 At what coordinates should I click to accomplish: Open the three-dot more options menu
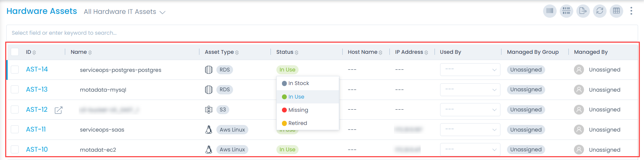point(631,11)
